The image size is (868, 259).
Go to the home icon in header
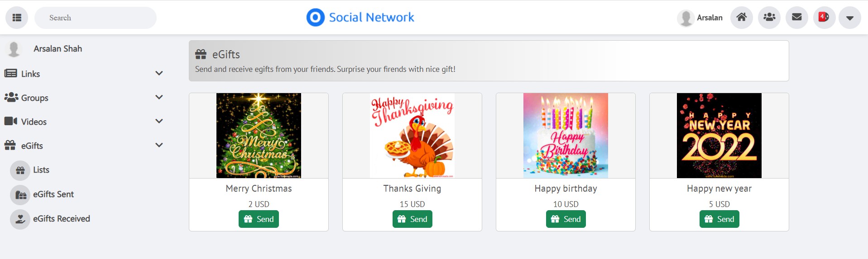741,18
